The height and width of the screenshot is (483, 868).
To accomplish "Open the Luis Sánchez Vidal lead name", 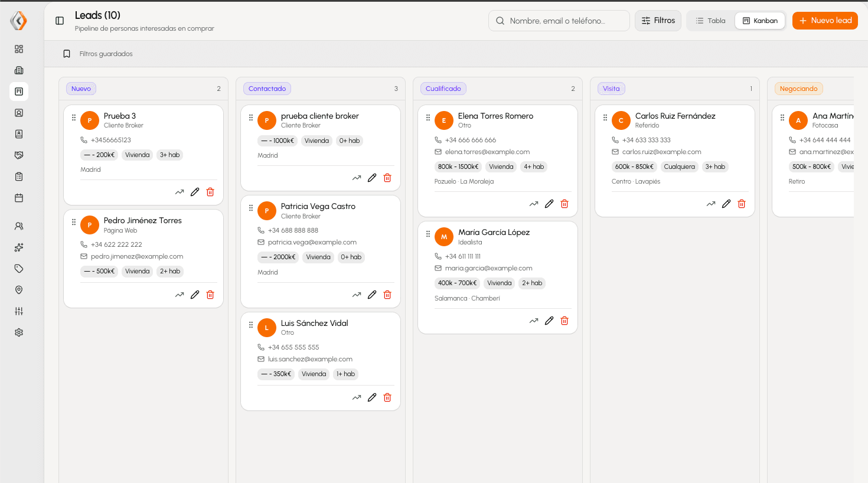I will 315,324.
